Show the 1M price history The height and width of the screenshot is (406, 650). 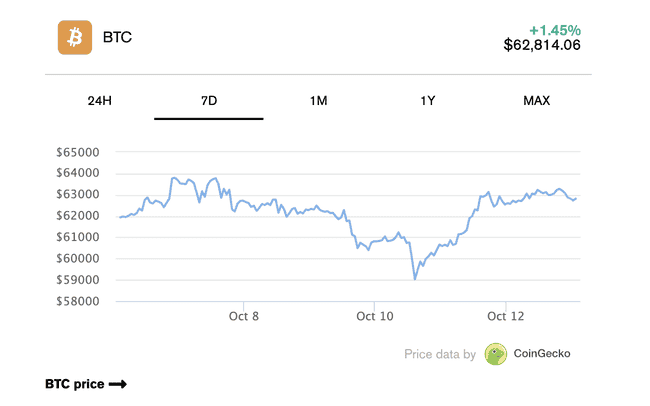[318, 100]
